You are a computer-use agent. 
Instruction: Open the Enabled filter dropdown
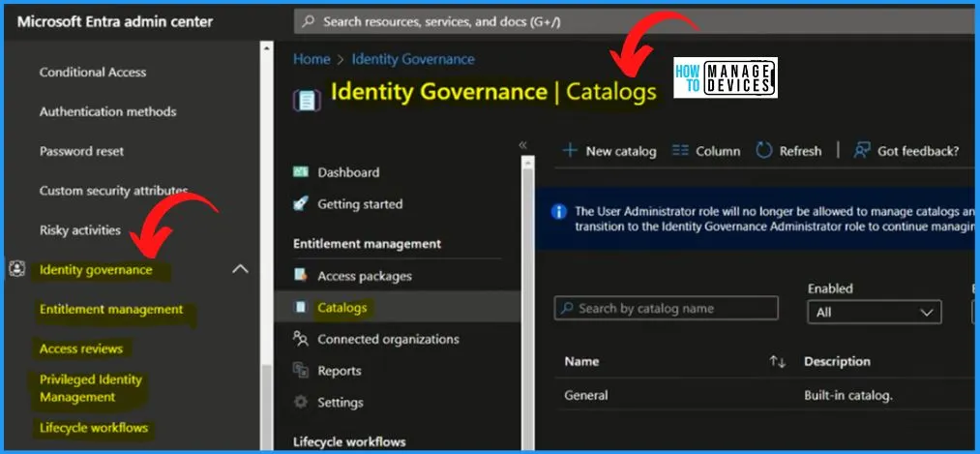pyautogui.click(x=874, y=312)
